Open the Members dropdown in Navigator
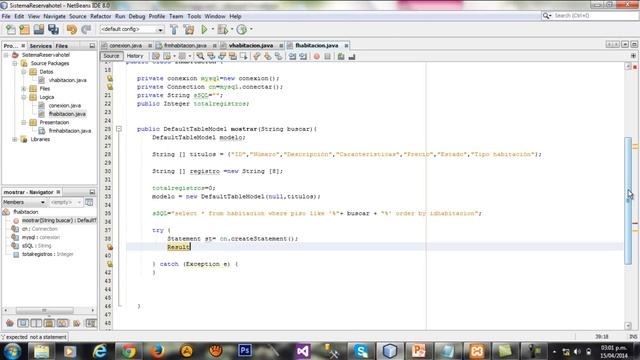The image size is (640, 360). click(24, 202)
